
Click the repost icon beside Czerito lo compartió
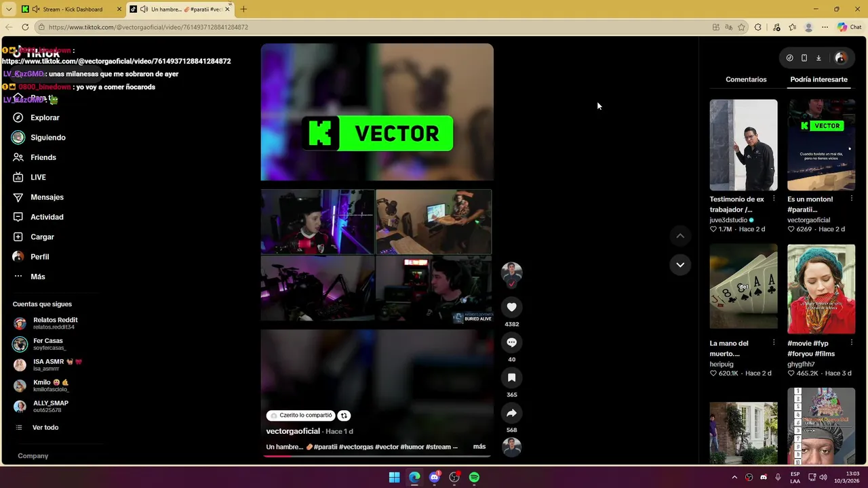(344, 415)
